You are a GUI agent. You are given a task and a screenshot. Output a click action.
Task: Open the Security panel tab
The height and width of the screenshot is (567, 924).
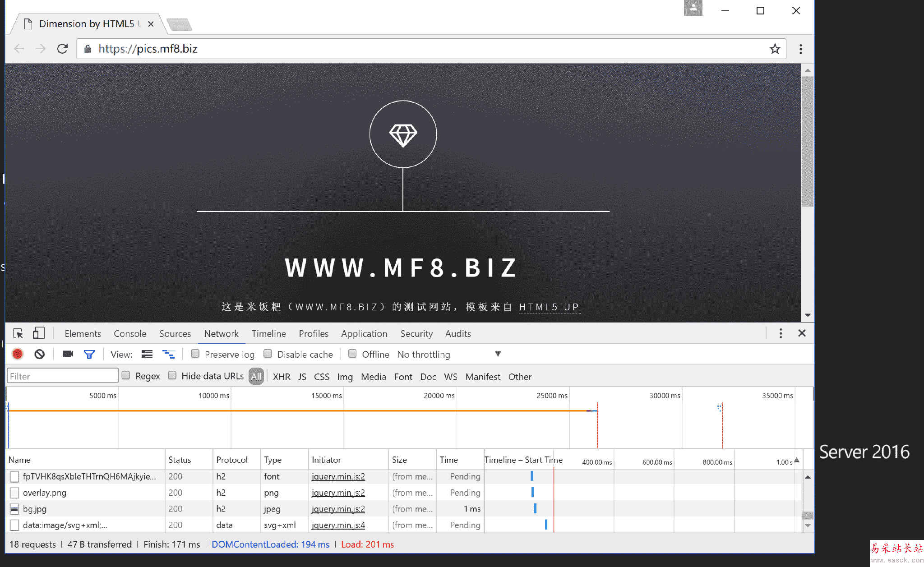(416, 334)
